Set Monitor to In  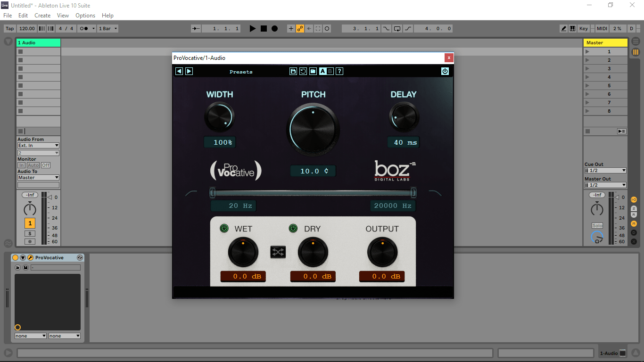[21, 165]
